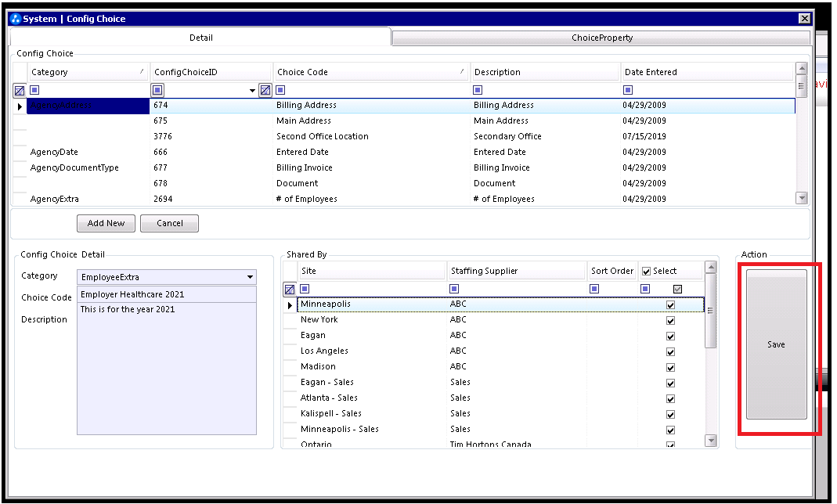This screenshot has height=504, width=837.
Task: Open the ConfigChoiceID filter dropdown arrow
Action: click(x=252, y=91)
